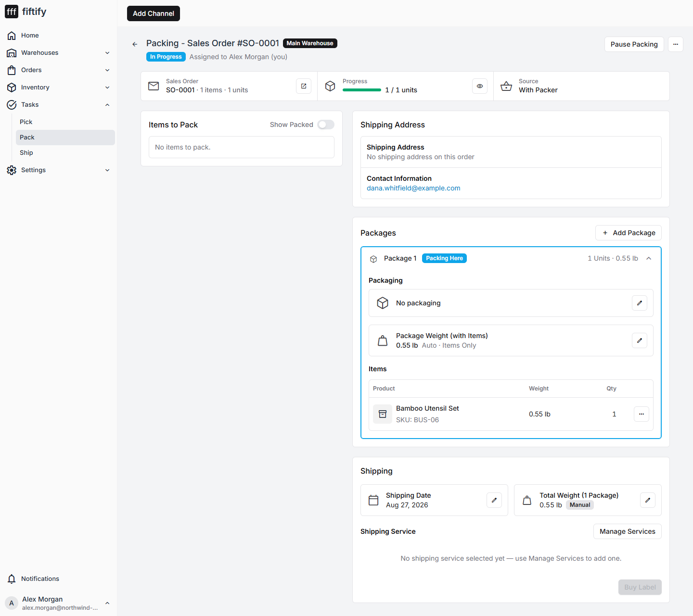693x616 pixels.
Task: Click the Orders sidebar icon
Action: coord(12,70)
